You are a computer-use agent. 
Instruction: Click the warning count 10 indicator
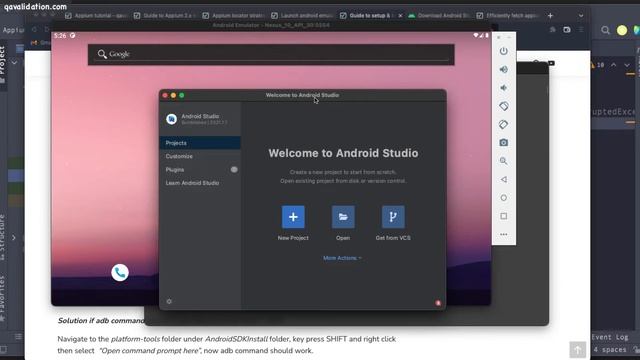(597, 65)
